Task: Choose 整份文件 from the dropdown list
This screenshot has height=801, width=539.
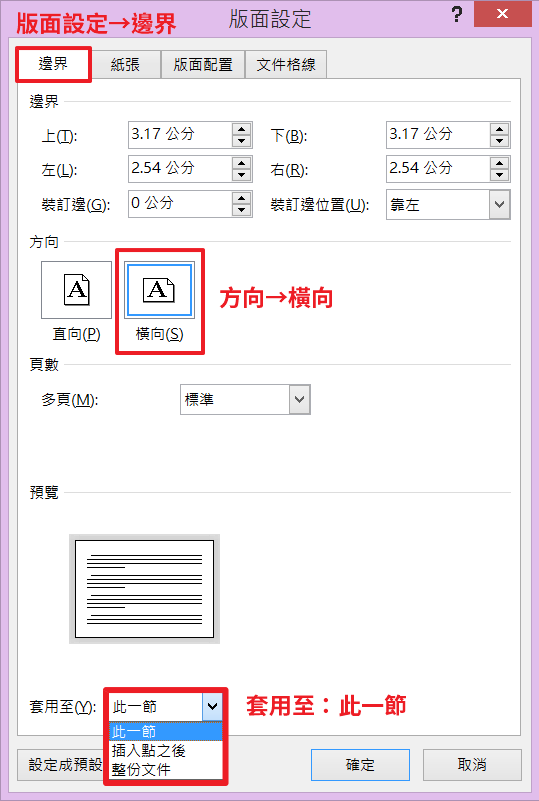Action: coord(166,769)
